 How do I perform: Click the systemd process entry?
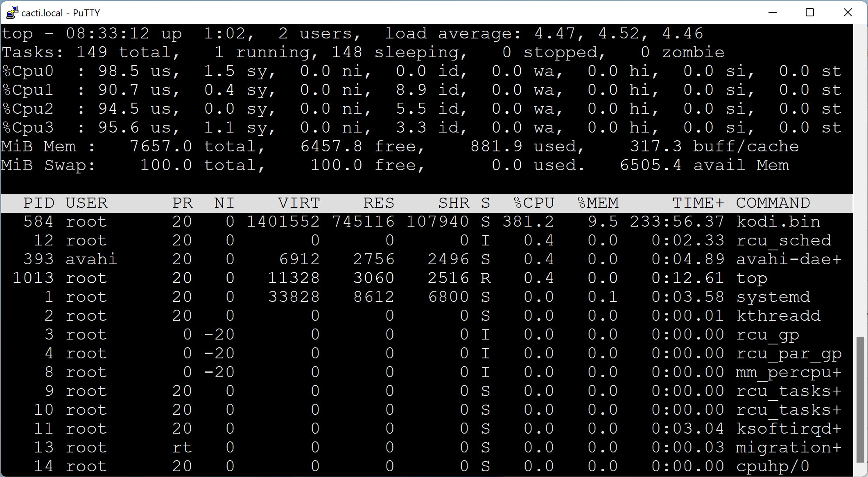pos(773,297)
